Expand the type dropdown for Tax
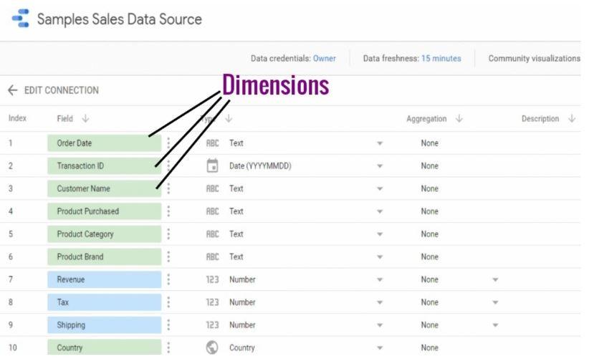Screen dimensions: 589x364 [x=380, y=302]
